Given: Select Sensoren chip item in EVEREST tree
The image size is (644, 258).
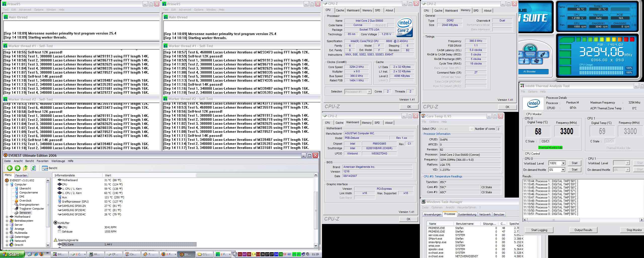Looking at the screenshot, I should pyautogui.click(x=23, y=213).
